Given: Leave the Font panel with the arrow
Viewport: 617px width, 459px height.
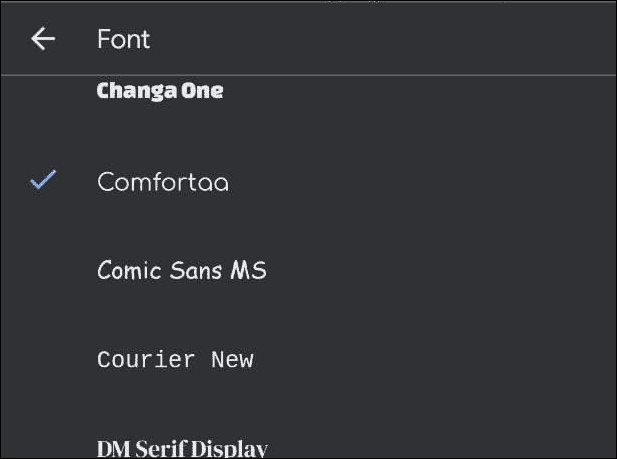Looking at the screenshot, I should pyautogui.click(x=43, y=39).
